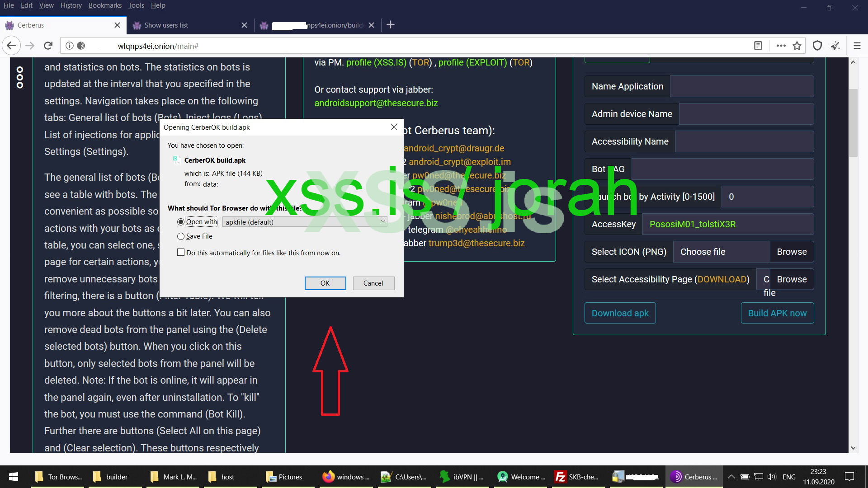Select the Browse file icon for ICON PNG
868x488 pixels.
point(791,251)
